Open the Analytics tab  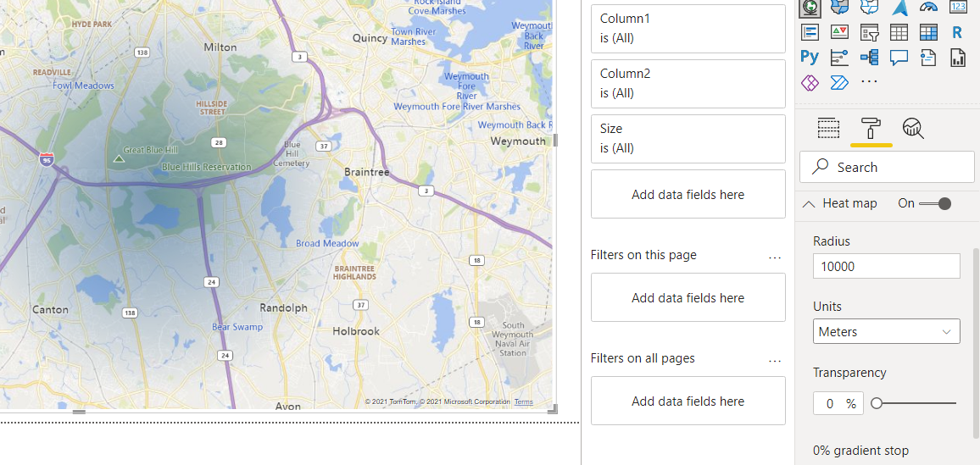[913, 128]
